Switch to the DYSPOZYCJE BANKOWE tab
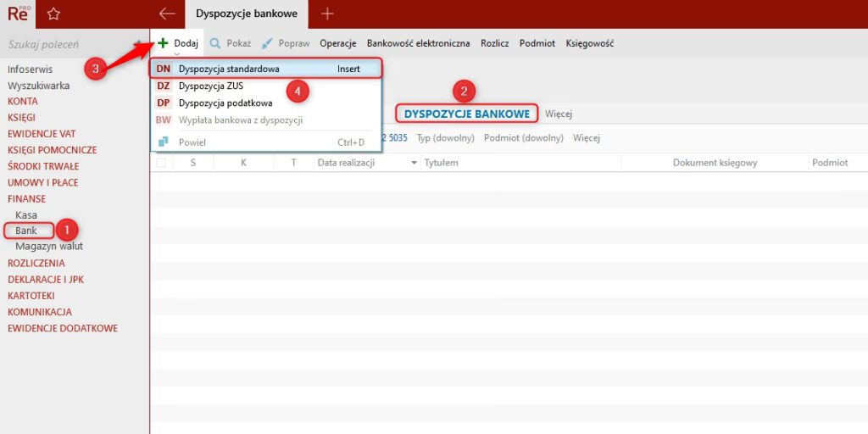Screen dimensions: 868x434 tap(467, 114)
